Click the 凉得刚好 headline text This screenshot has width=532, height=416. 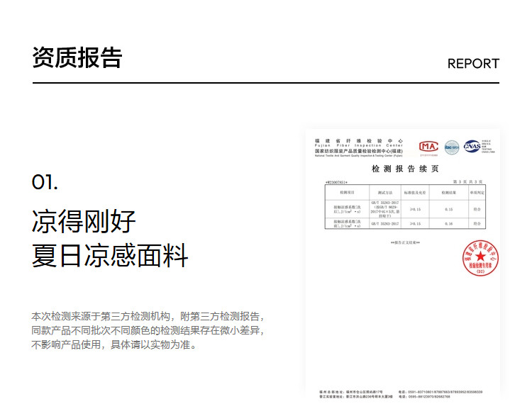pos(84,221)
